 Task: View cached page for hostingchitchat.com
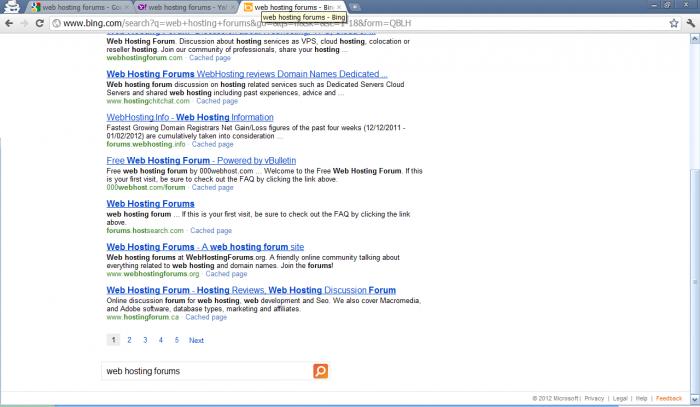tap(217, 101)
